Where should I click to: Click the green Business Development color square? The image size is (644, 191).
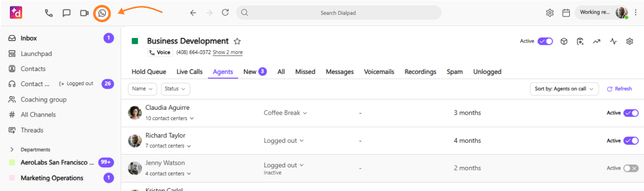[x=135, y=41]
